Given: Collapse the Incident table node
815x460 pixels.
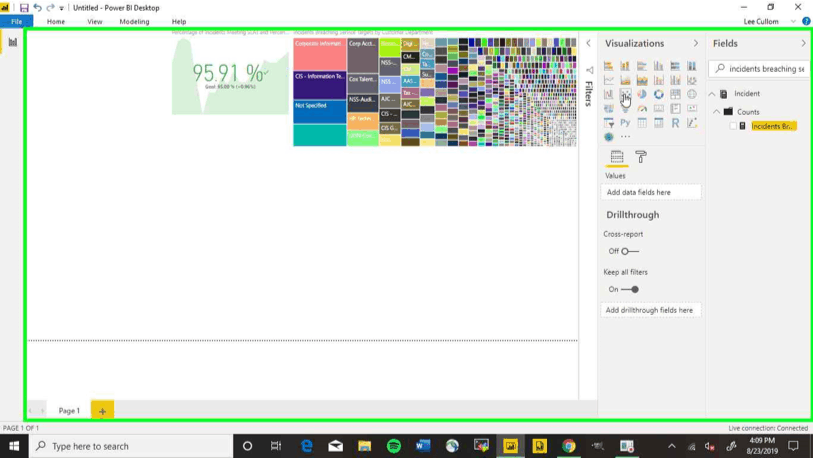Looking at the screenshot, I should (712, 94).
